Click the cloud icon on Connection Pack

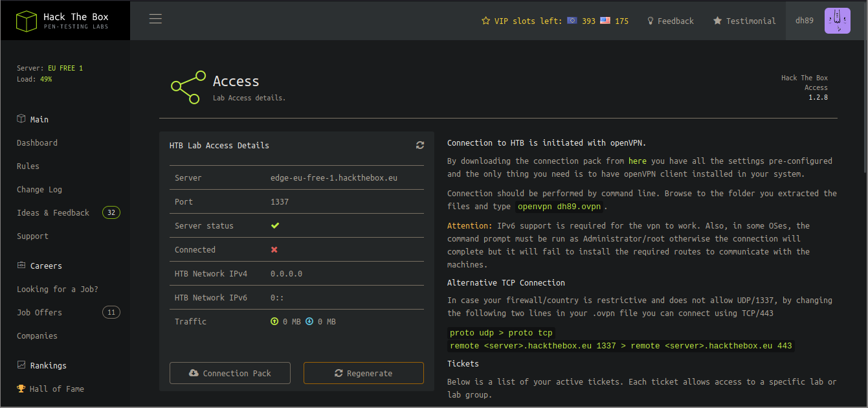pyautogui.click(x=194, y=373)
